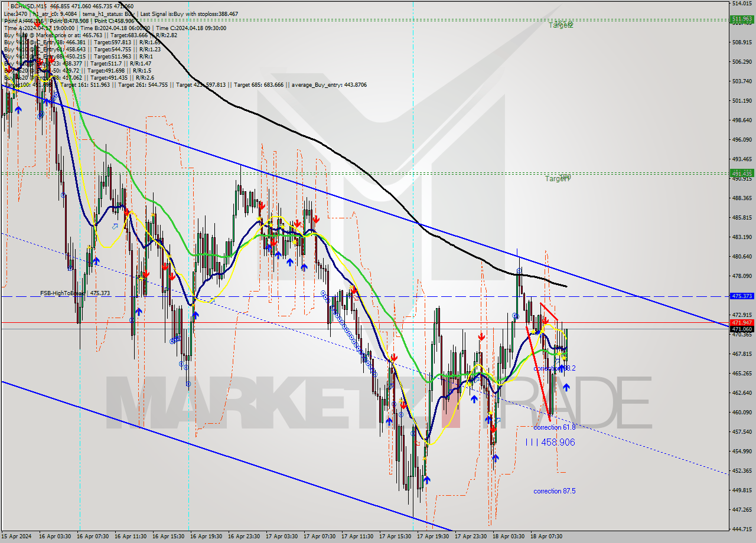Click the red 471.947 price tag
The width and height of the screenshot is (756, 543).
pos(742,323)
